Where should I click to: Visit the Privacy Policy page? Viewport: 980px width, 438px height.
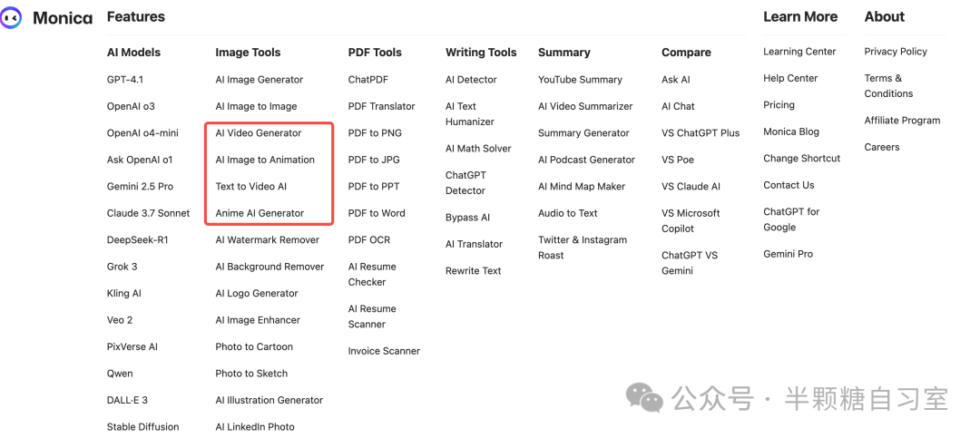click(896, 52)
